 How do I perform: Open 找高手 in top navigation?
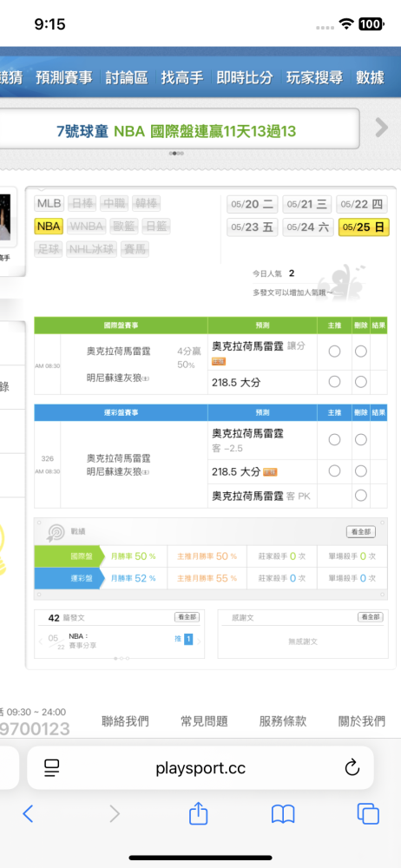pyautogui.click(x=182, y=77)
